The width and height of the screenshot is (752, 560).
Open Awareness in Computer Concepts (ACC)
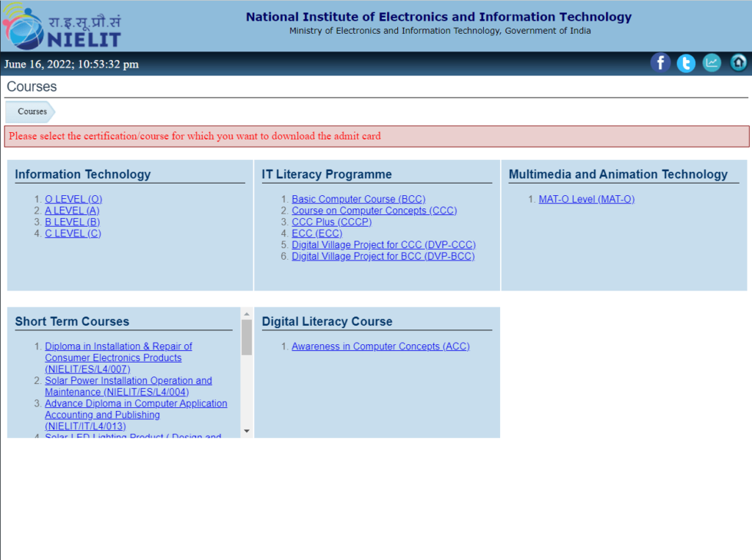[x=380, y=346]
